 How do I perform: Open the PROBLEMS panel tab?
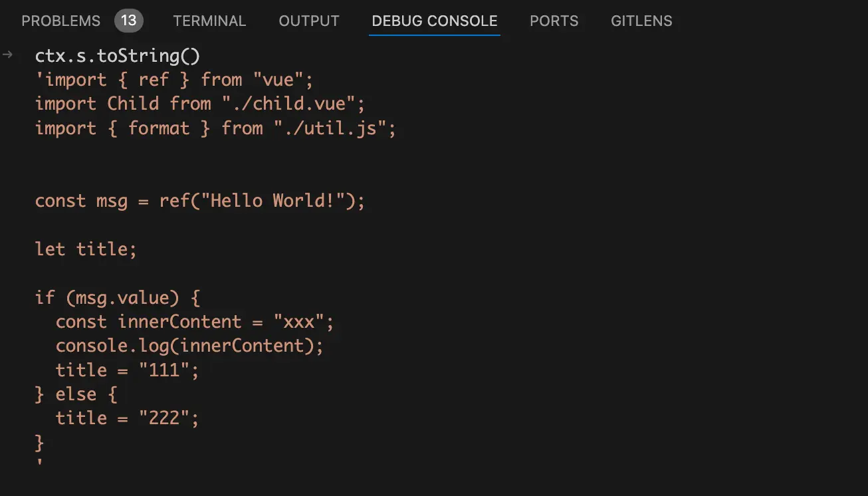(60, 21)
